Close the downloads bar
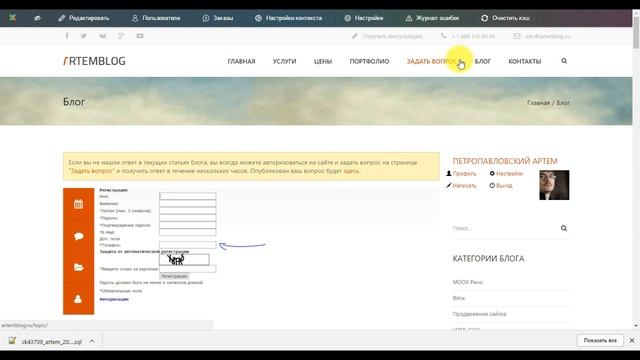The width and height of the screenshot is (640, 360). [x=632, y=340]
